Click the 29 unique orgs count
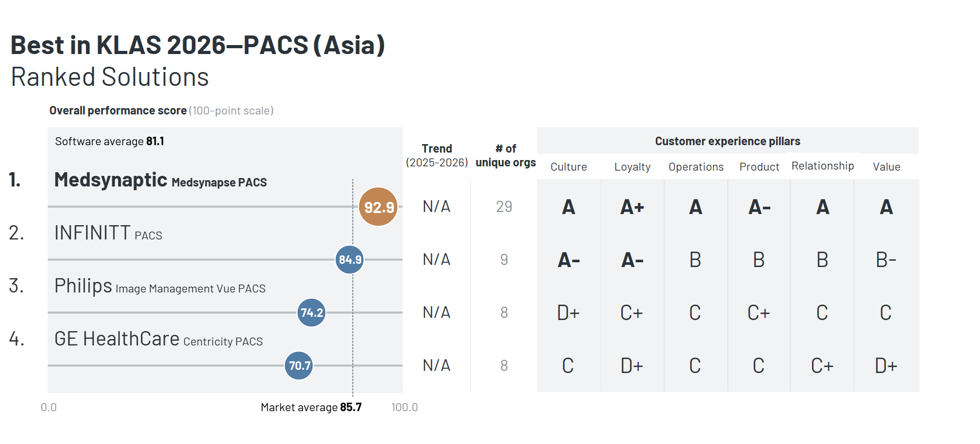Viewport: 980px width, 444px height. click(504, 207)
